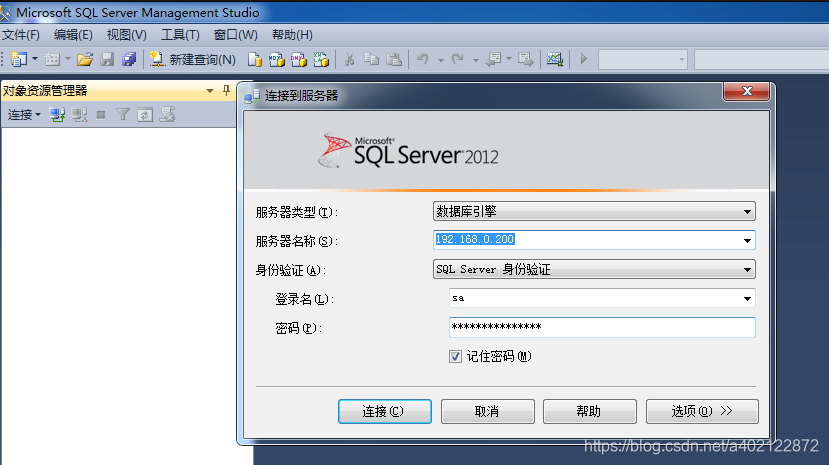The image size is (829, 465).
Task: Click the XMLA query toolbar icon
Action: (321, 59)
